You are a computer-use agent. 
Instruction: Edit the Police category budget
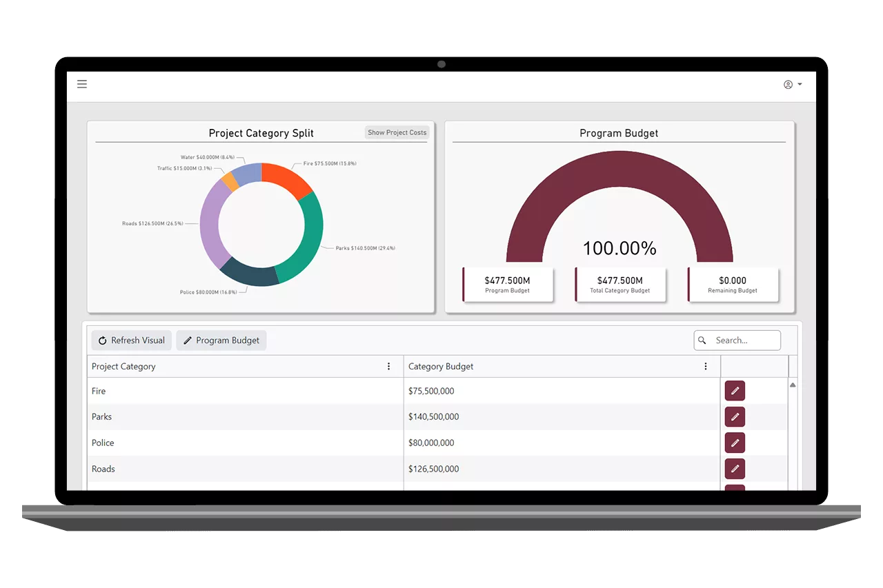point(735,443)
